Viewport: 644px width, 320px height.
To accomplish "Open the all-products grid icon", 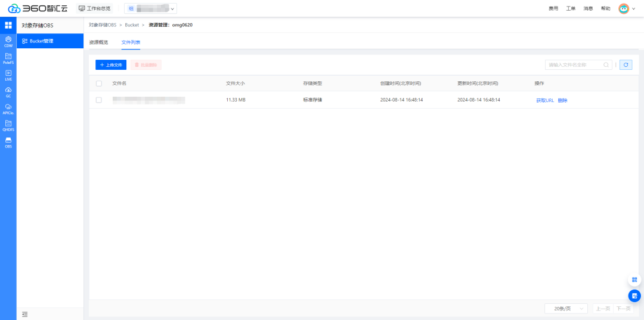I will pos(8,25).
